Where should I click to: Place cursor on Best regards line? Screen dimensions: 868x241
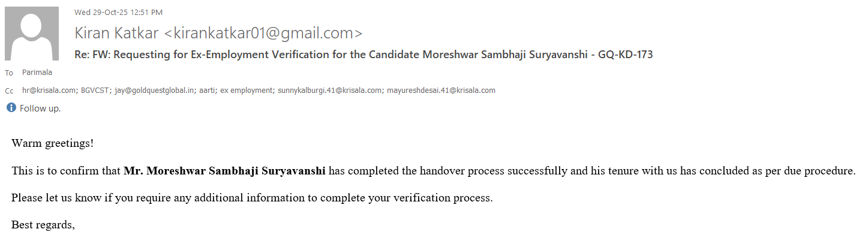click(x=43, y=225)
